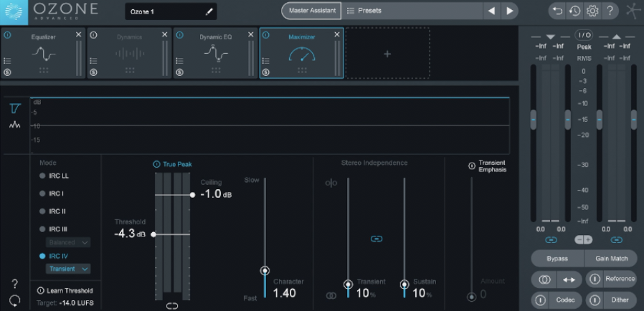Toggle Equalizer module power
Screen dimensions: 644x311
7,35
